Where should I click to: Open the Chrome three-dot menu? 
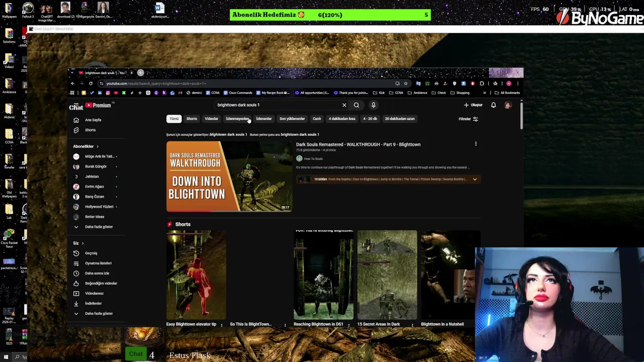click(x=518, y=83)
